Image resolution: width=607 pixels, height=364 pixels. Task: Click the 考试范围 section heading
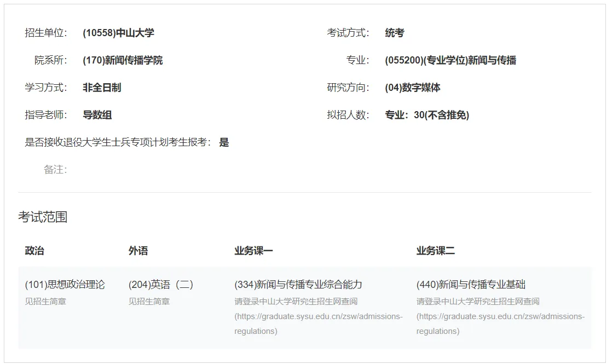(x=43, y=217)
